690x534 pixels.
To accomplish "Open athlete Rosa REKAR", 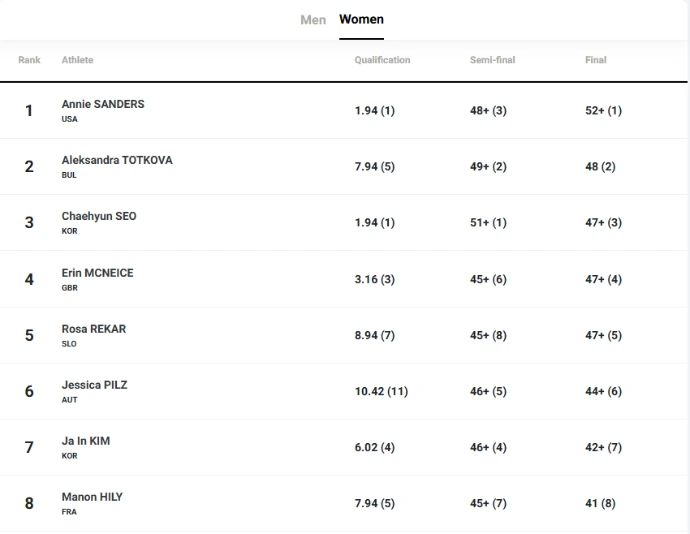I will click(94, 329).
